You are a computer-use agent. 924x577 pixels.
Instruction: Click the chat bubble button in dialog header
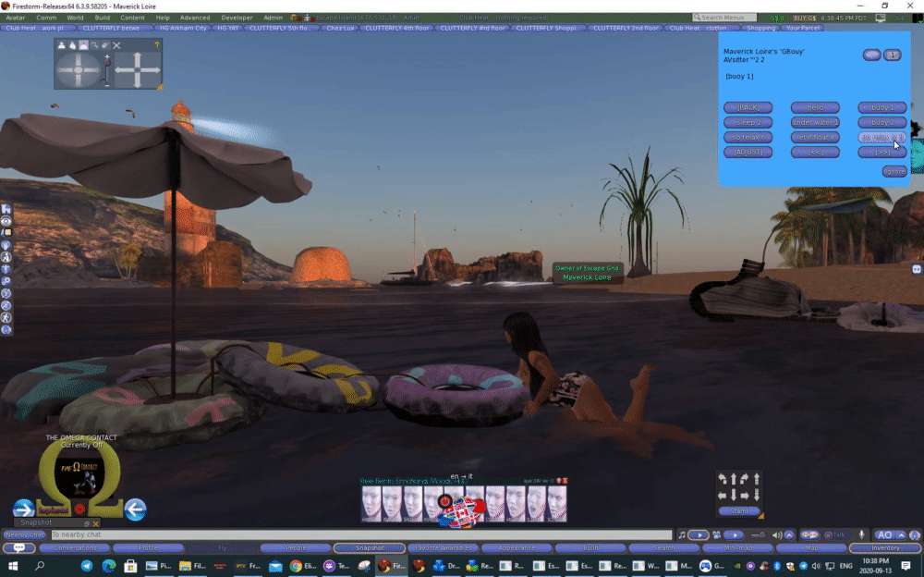tap(871, 55)
